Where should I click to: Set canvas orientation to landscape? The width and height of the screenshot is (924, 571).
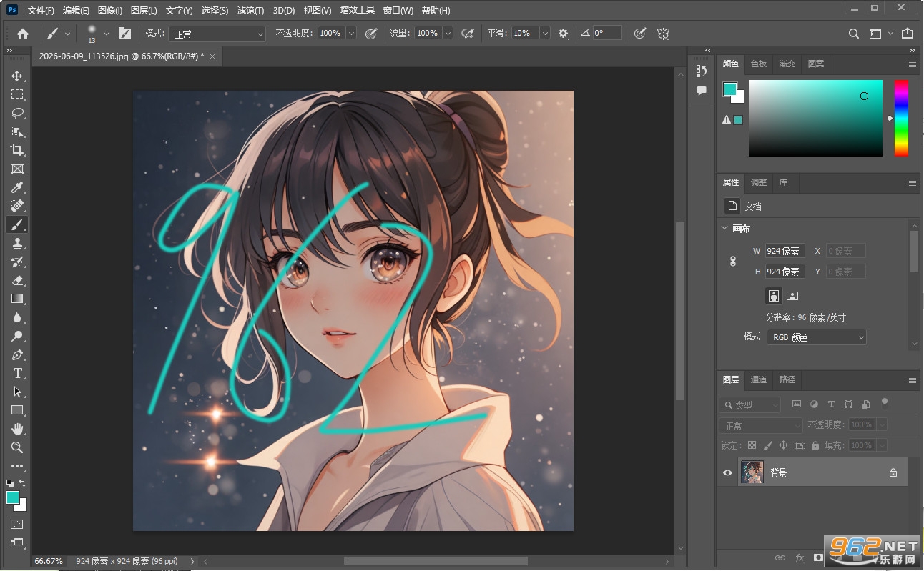[792, 295]
